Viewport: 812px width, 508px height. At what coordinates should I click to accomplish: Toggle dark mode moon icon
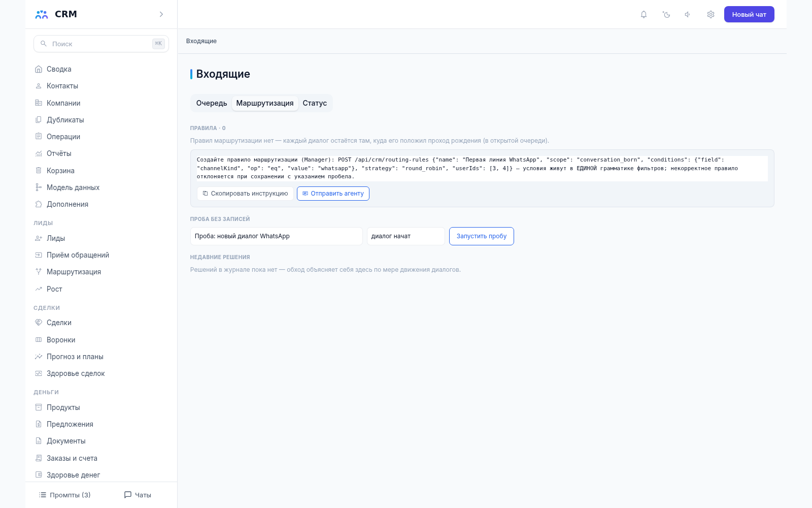[666, 14]
